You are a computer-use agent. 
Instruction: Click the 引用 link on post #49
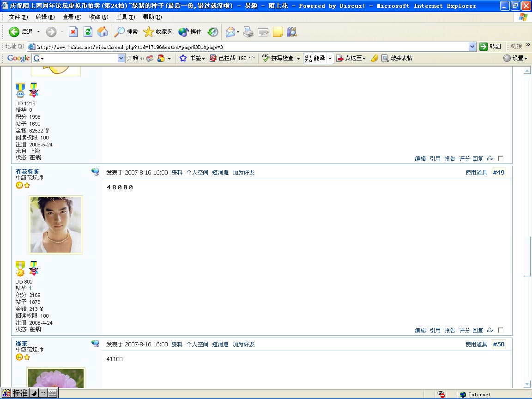pyautogui.click(x=435, y=331)
